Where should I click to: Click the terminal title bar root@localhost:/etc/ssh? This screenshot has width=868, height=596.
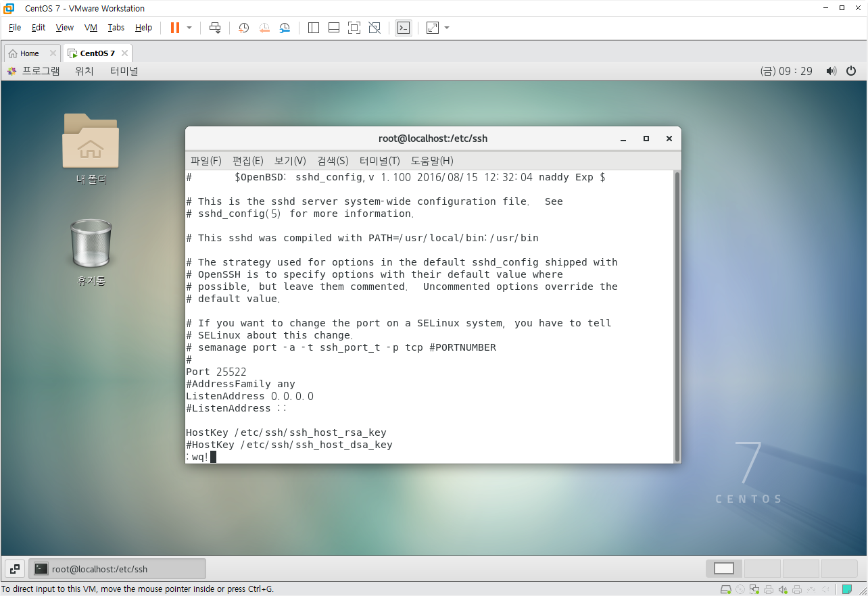click(433, 139)
